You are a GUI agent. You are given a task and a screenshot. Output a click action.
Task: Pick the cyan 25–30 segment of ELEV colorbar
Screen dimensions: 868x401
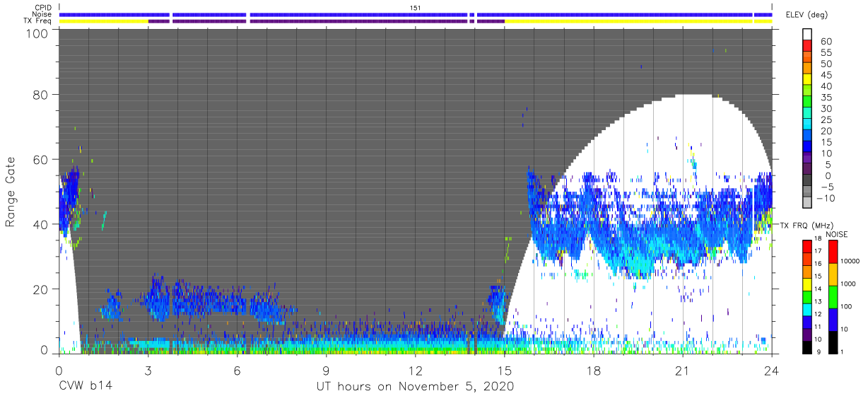[x=808, y=112]
